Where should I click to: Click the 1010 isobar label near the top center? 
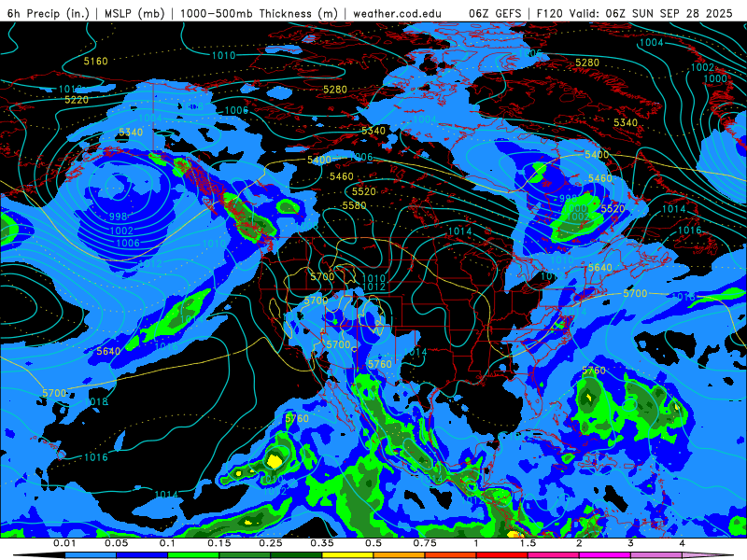click(223, 56)
